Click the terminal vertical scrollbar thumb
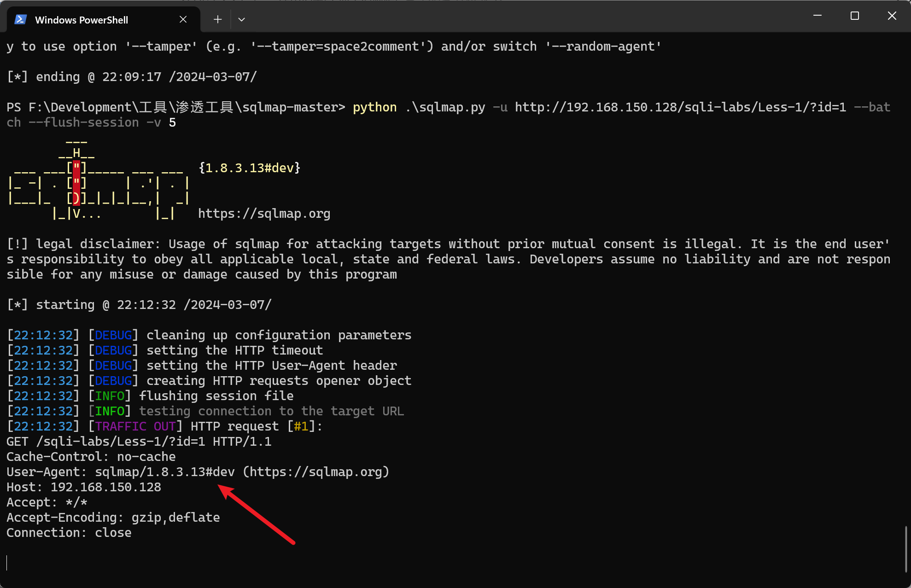Image resolution: width=911 pixels, height=588 pixels. (906, 549)
